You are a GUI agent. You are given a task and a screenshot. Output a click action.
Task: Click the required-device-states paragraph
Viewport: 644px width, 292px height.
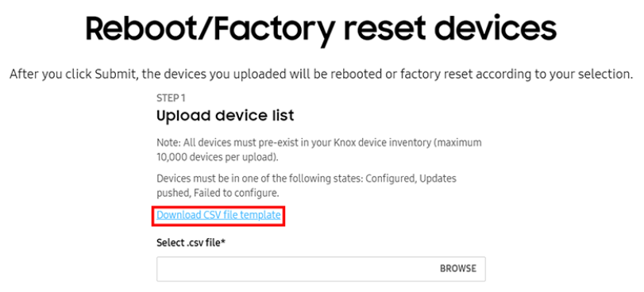[x=307, y=186]
